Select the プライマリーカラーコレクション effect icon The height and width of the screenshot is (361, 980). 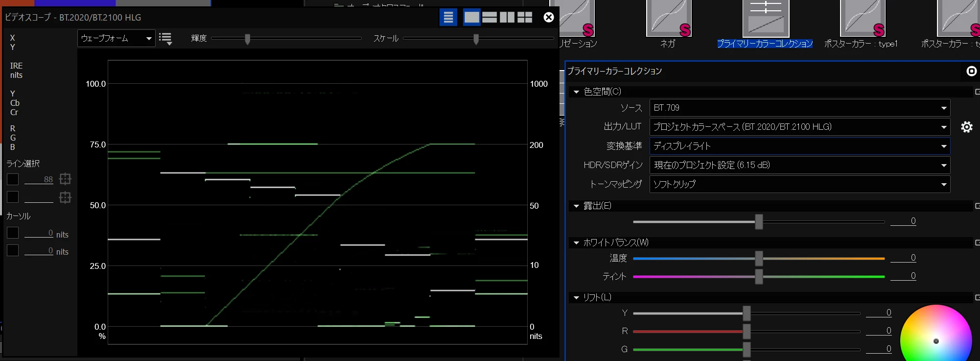pos(766,18)
